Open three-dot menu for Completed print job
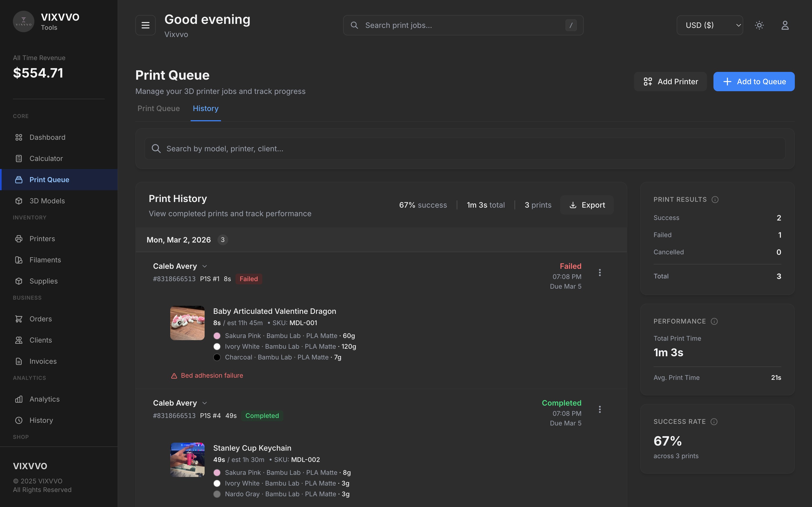 (x=600, y=409)
